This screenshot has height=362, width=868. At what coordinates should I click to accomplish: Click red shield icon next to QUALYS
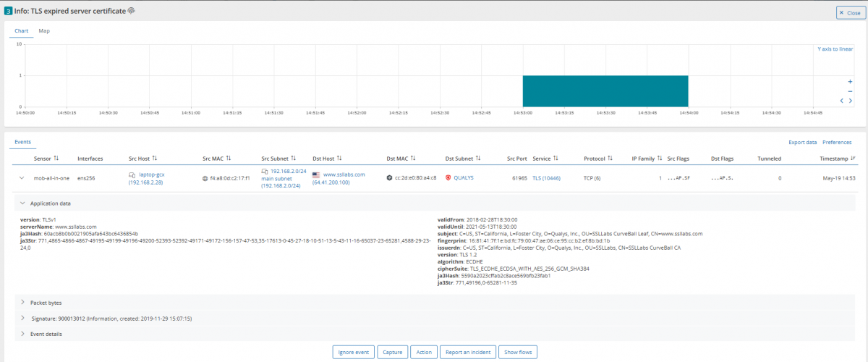pos(448,177)
